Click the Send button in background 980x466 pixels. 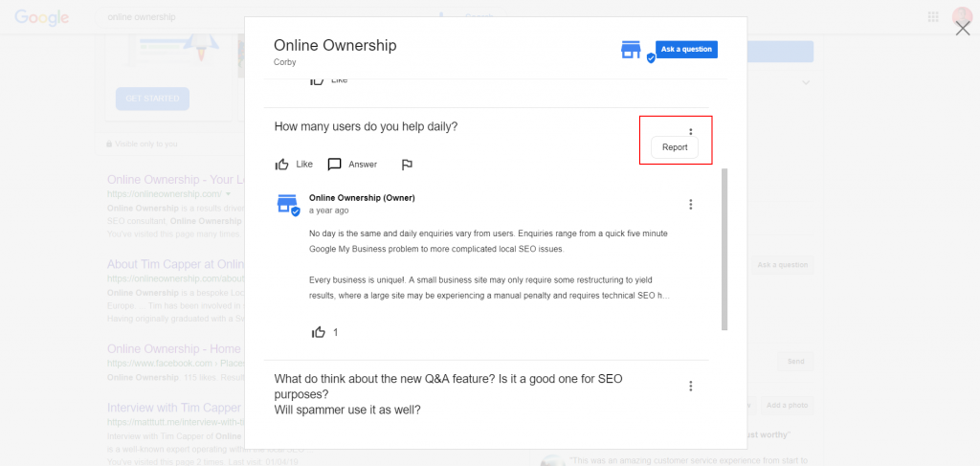(795, 361)
